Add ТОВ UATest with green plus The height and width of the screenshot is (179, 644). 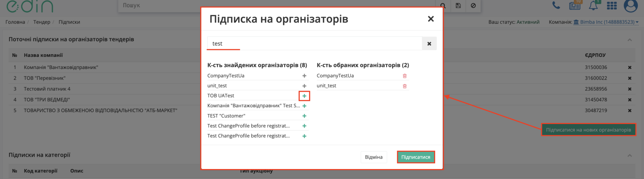point(304,96)
